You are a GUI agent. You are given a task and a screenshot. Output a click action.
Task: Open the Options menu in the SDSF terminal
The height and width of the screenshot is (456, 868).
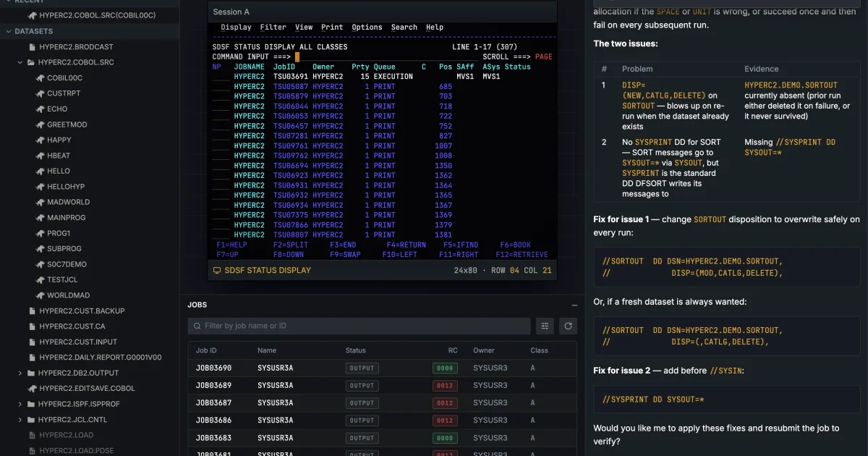point(367,28)
